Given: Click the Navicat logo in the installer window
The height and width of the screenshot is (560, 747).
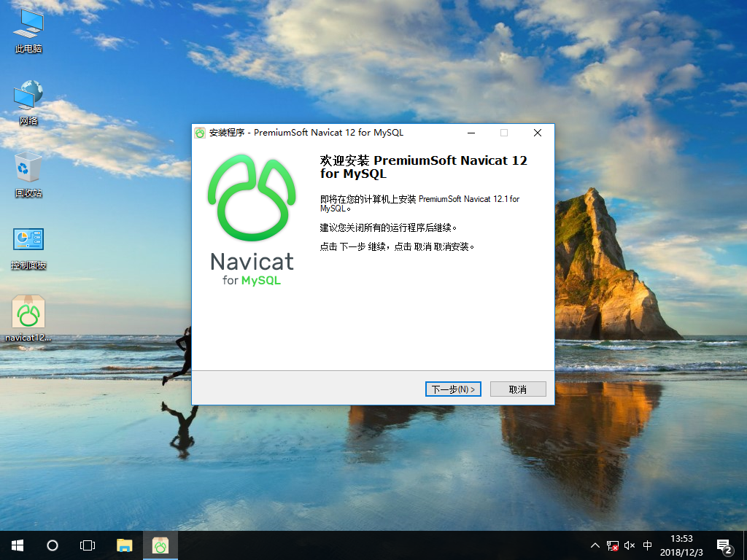Looking at the screenshot, I should (x=251, y=197).
